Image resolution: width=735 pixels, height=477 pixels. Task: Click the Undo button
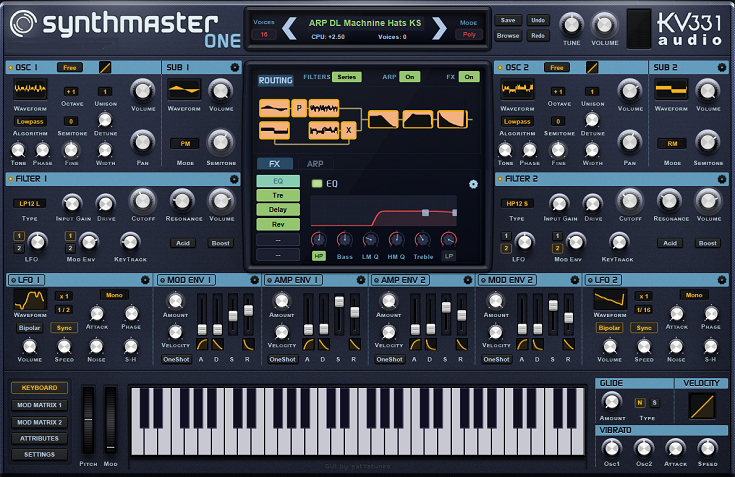(x=538, y=21)
